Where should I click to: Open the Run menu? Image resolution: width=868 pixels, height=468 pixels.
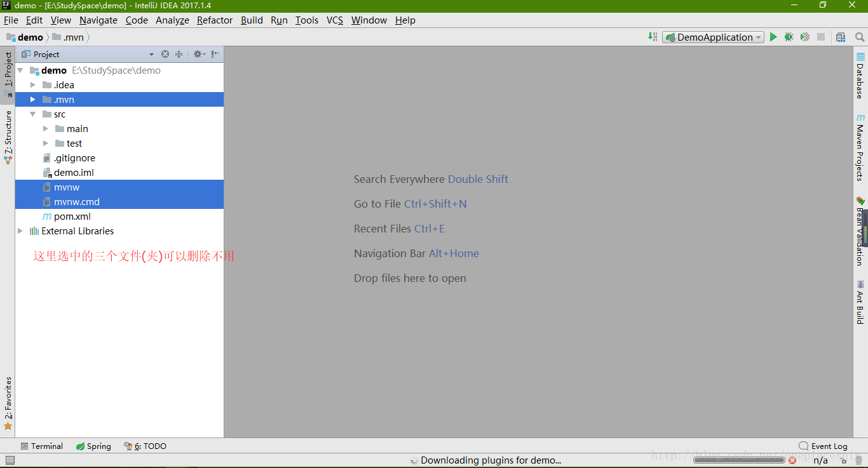(x=279, y=20)
